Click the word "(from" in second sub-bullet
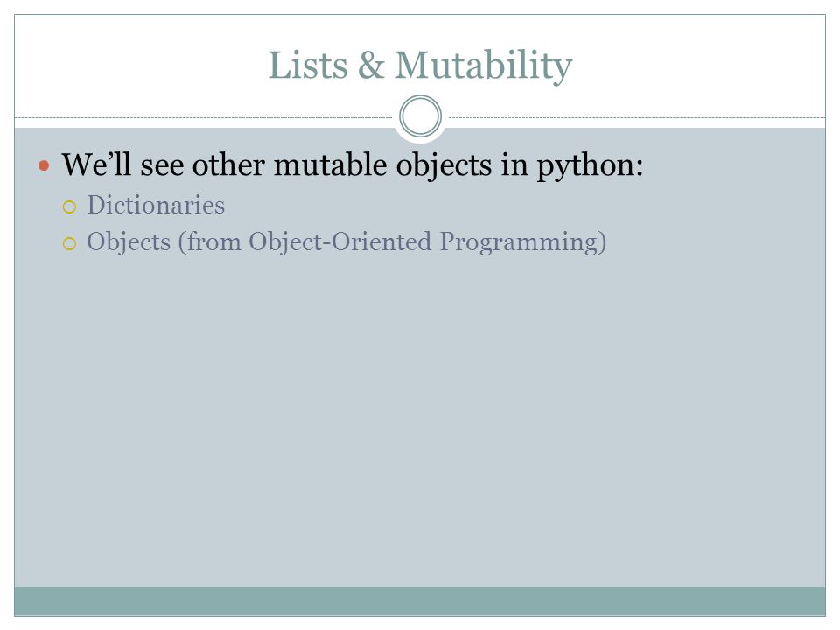 [210, 242]
